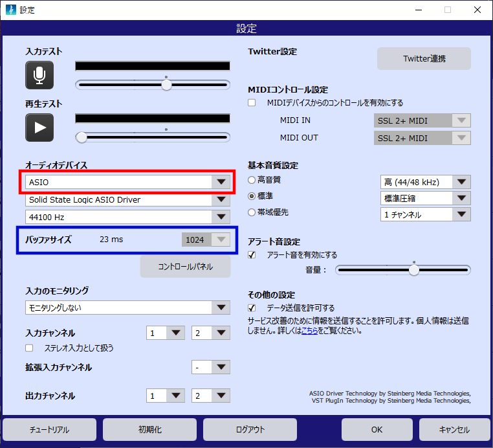This screenshot has width=493, height=448.
Task: Open the 高 (44/48 kHz) quality dropdown
Action: tap(426, 182)
